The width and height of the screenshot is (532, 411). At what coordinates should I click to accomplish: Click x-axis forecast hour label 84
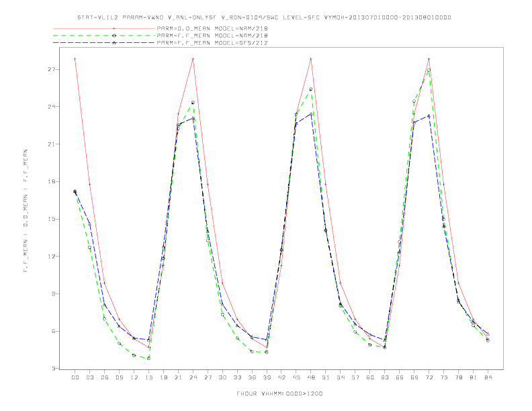coord(488,377)
